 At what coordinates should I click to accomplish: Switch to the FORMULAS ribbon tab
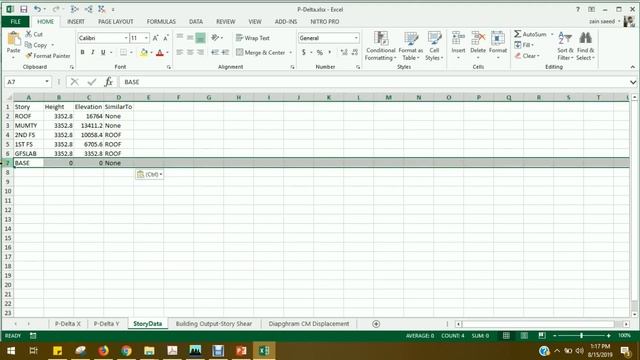pyautogui.click(x=161, y=22)
